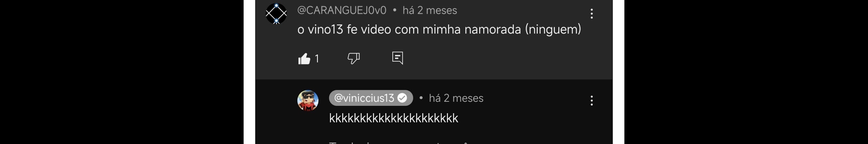Click the verified checkmark beside viniccius13
This screenshot has height=144, width=868.
(402, 98)
